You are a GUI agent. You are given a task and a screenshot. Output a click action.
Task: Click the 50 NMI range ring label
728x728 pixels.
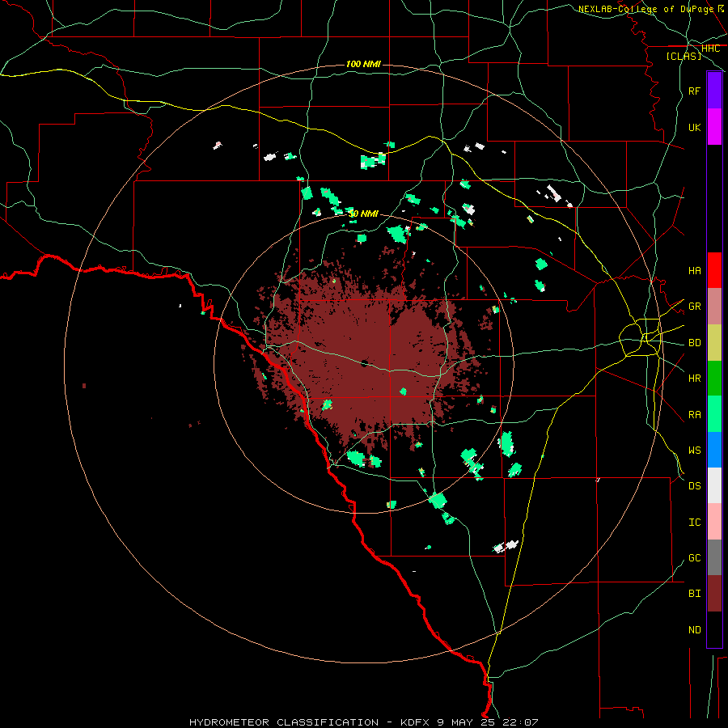point(363,214)
